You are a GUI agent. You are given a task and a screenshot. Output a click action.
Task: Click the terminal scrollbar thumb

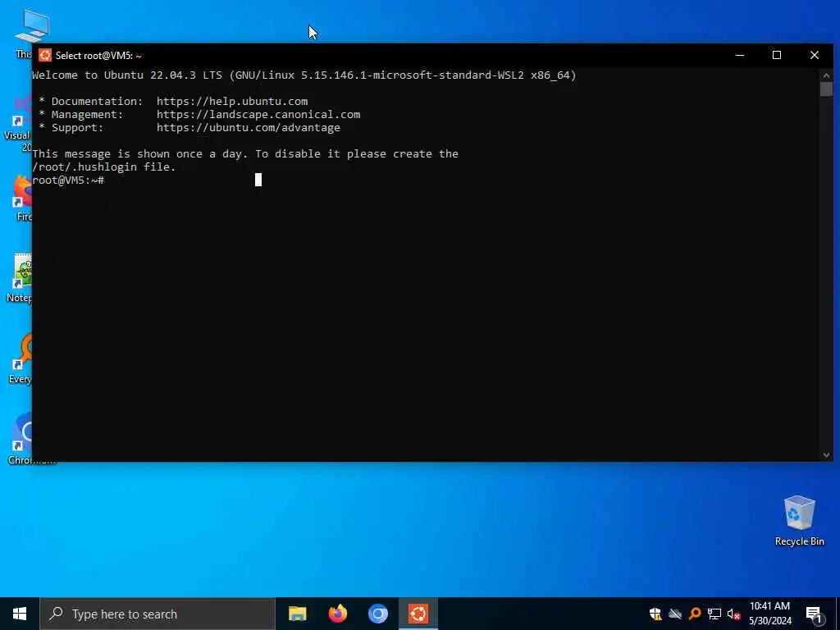coord(826,89)
